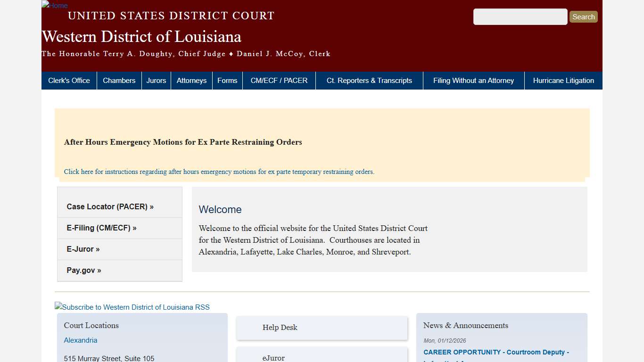
Task: Open the Alexandria court location link
Action: pos(80,340)
